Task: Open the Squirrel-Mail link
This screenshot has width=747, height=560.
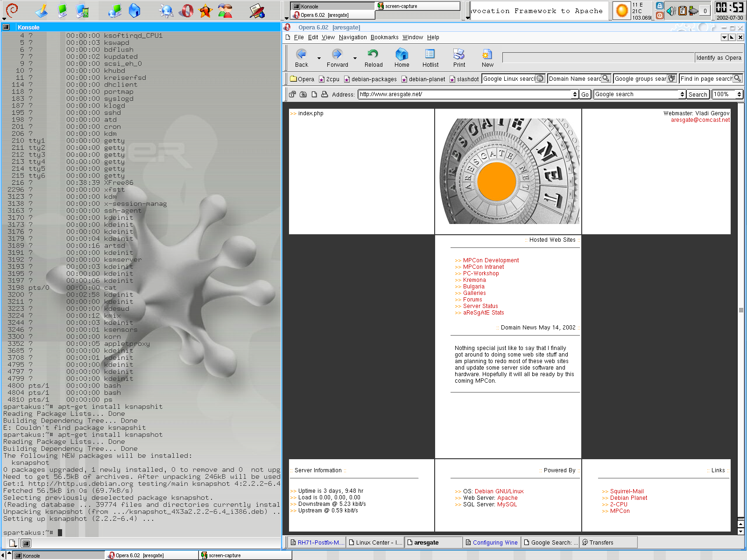Action: [627, 491]
